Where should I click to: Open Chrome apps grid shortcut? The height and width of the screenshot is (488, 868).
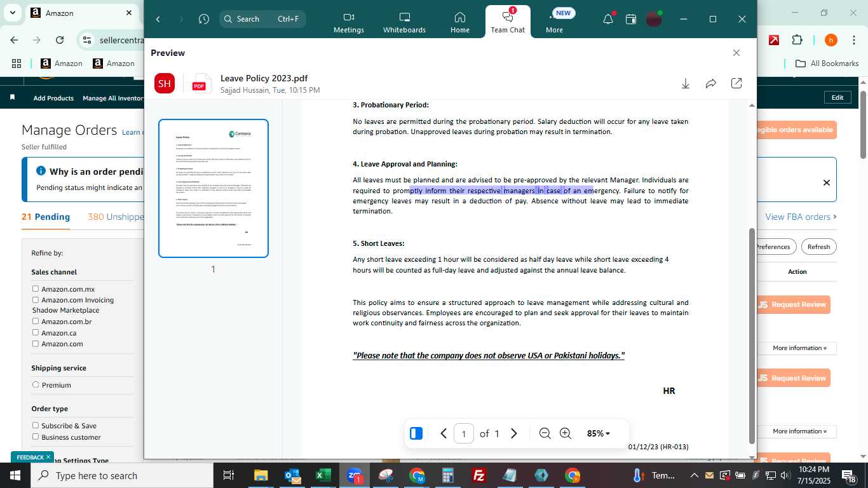click(17, 64)
